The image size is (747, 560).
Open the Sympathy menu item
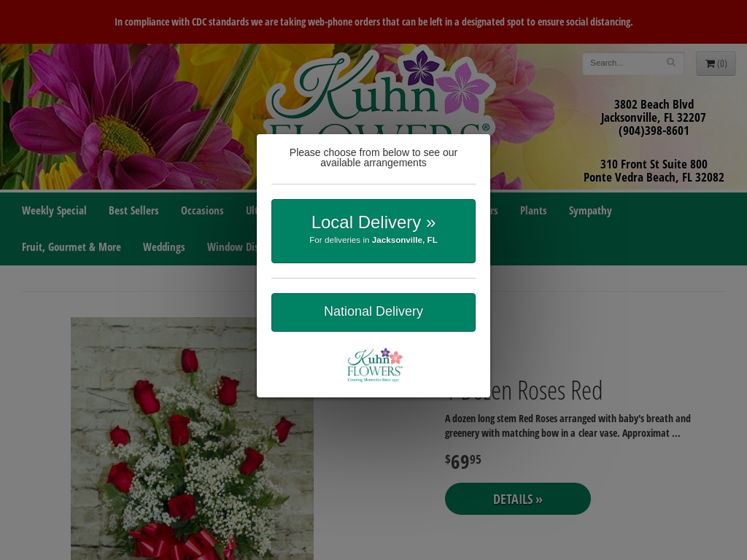tap(589, 211)
